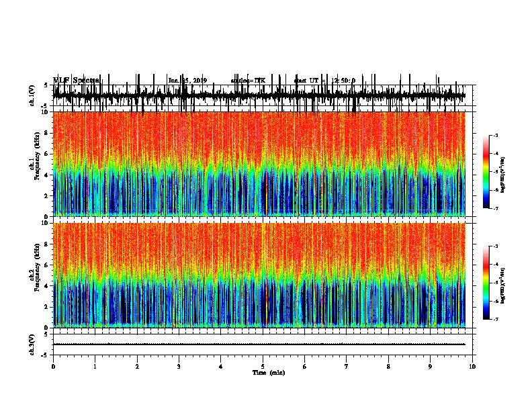Click the ch.2 spectrogram color bar
Image resolution: width=532 pixels, height=411 pixels.
point(486,283)
